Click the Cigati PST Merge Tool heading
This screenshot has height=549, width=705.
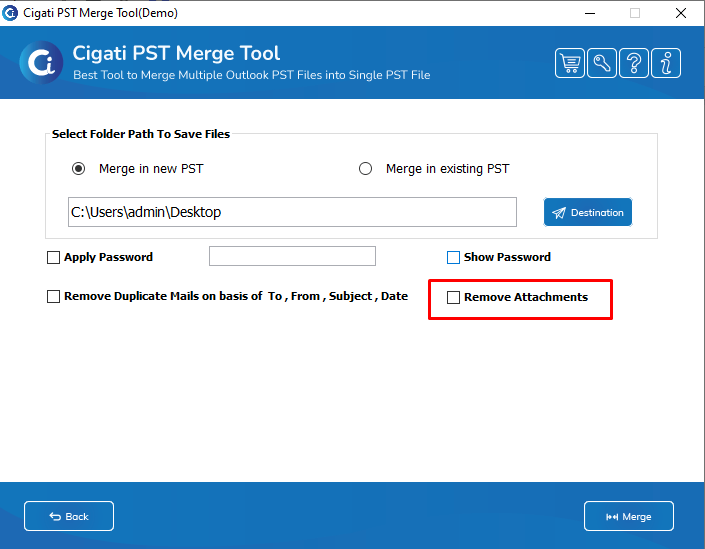coord(176,54)
